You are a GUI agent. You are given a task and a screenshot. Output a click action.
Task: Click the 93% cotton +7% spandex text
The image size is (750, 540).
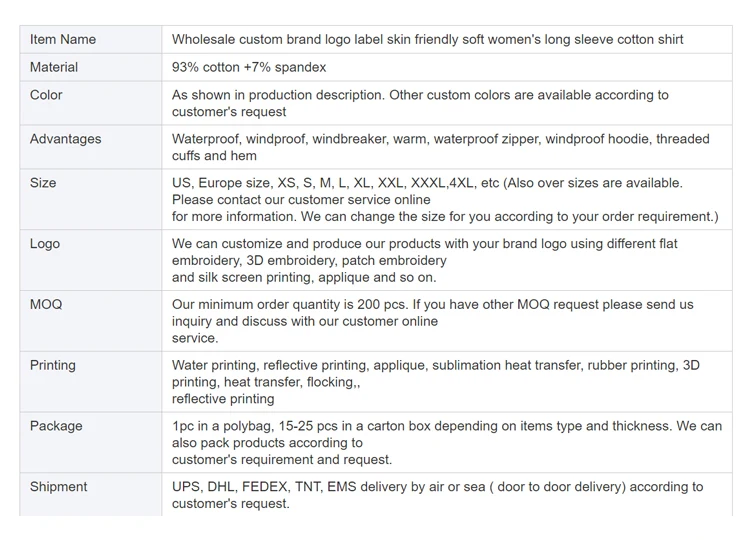click(249, 67)
